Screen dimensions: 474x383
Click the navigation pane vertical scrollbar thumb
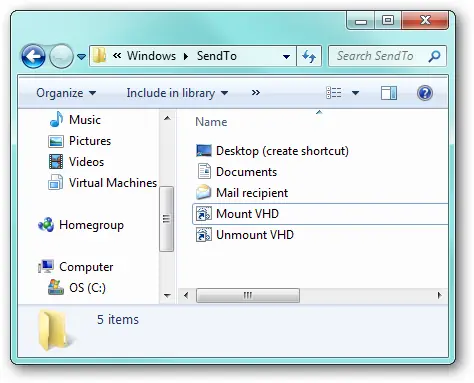pos(166,219)
